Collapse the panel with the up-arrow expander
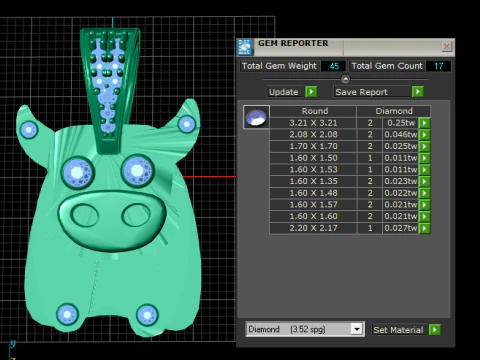Screen dimensions: 480x360 point(346,79)
